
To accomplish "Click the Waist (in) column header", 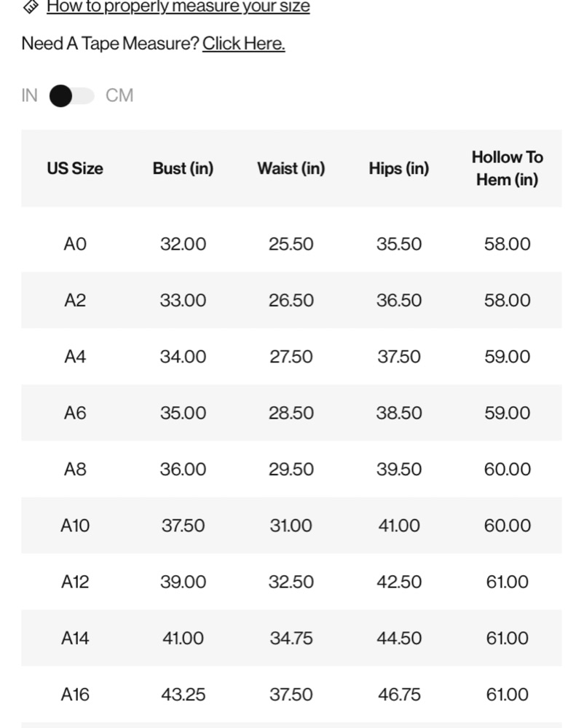I will (x=291, y=169).
